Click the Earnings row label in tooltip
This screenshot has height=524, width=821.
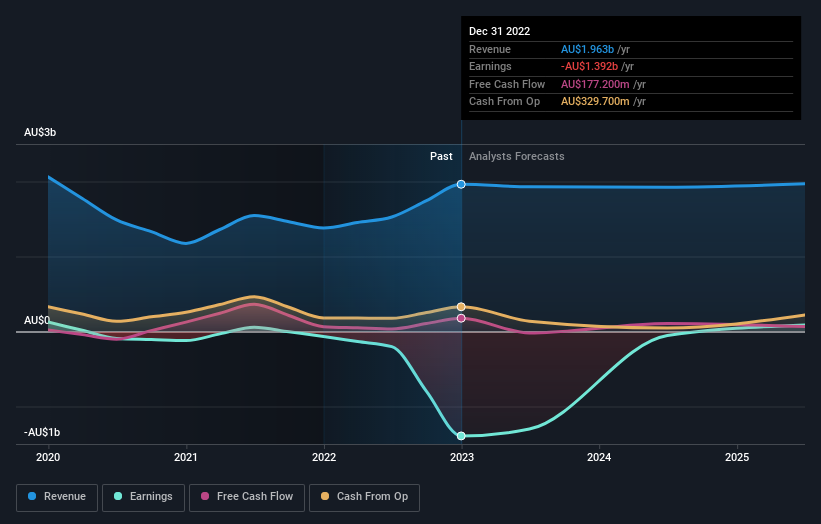(490, 66)
